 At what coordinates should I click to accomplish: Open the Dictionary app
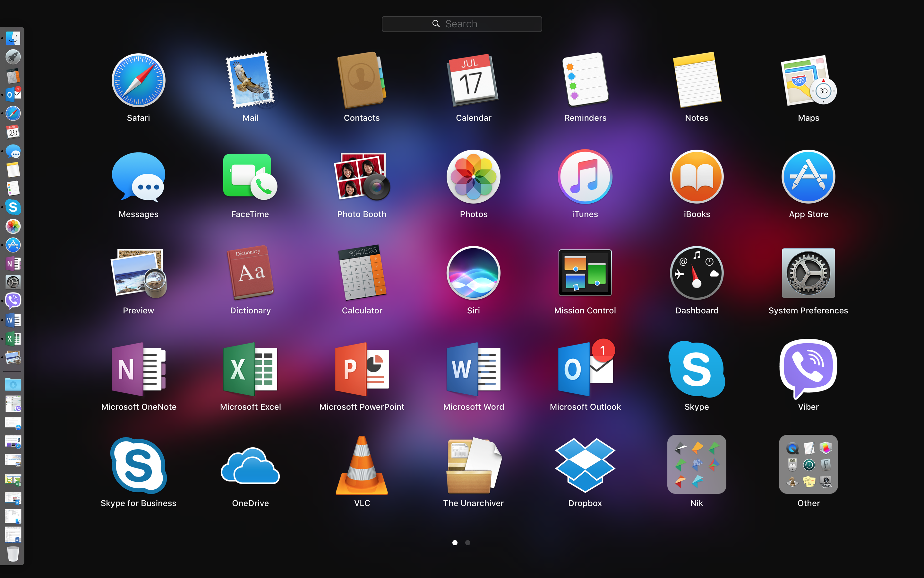(x=251, y=273)
